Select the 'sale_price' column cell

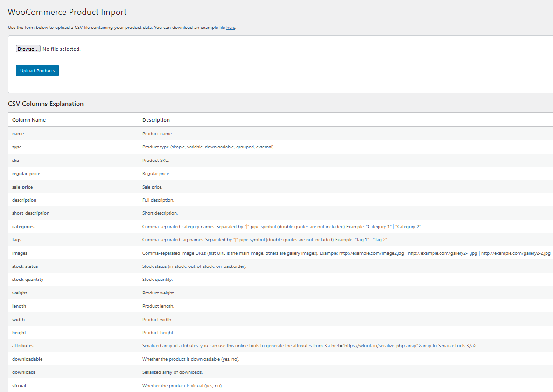tap(22, 187)
